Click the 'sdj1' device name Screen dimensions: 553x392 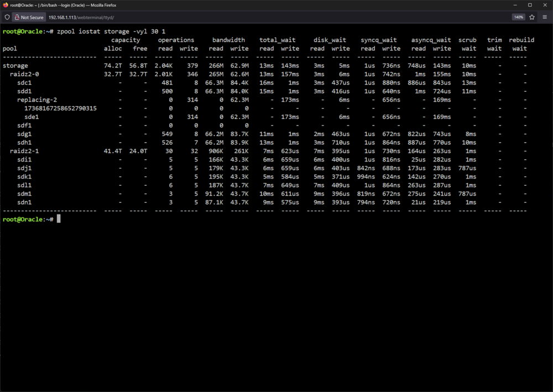(24, 168)
